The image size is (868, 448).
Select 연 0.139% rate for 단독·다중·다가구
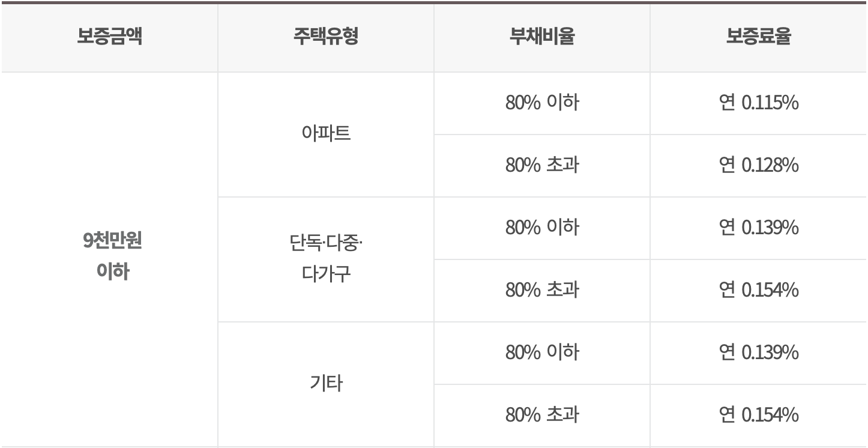[x=759, y=228]
